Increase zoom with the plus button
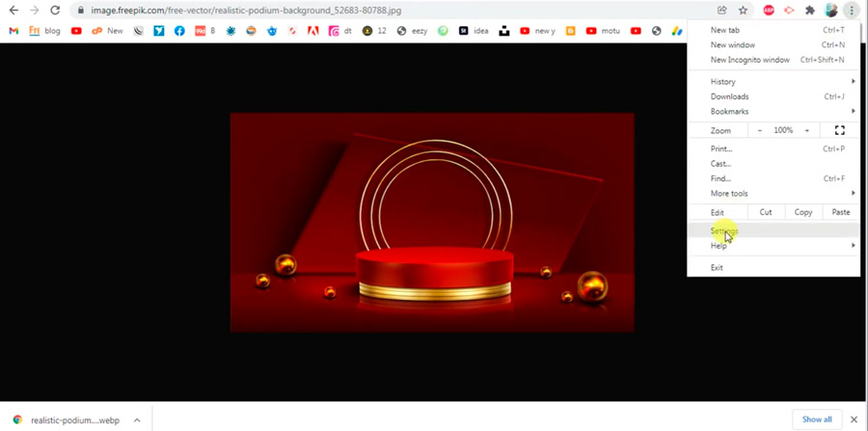This screenshot has height=431, width=868. pyautogui.click(x=807, y=130)
